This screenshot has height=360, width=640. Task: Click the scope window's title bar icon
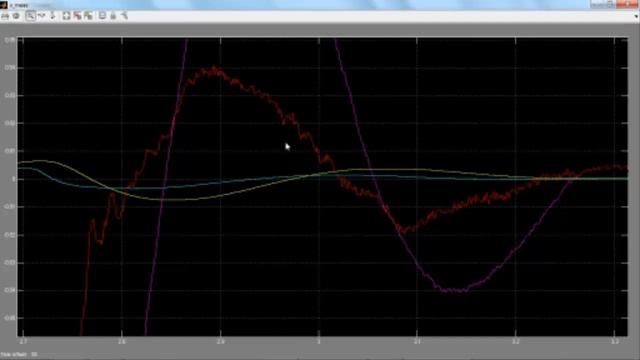point(4,4)
